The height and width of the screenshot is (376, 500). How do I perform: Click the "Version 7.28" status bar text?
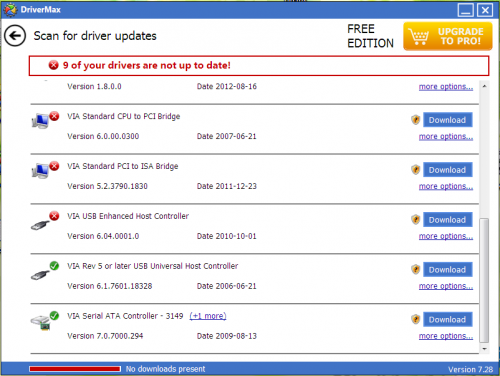pos(470,369)
